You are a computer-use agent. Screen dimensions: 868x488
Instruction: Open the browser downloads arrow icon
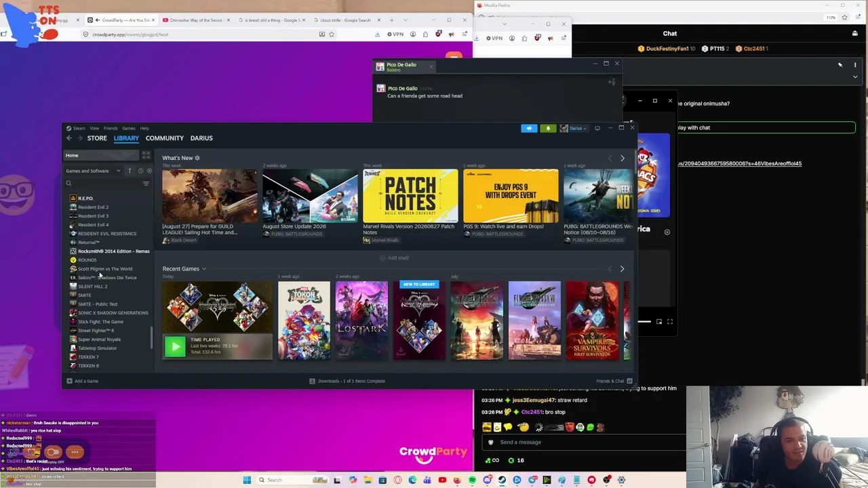(377, 34)
